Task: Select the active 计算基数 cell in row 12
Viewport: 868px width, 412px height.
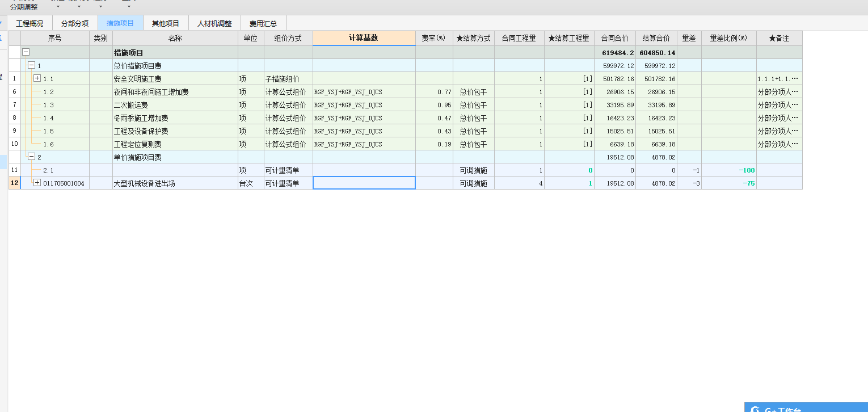Action: point(364,183)
